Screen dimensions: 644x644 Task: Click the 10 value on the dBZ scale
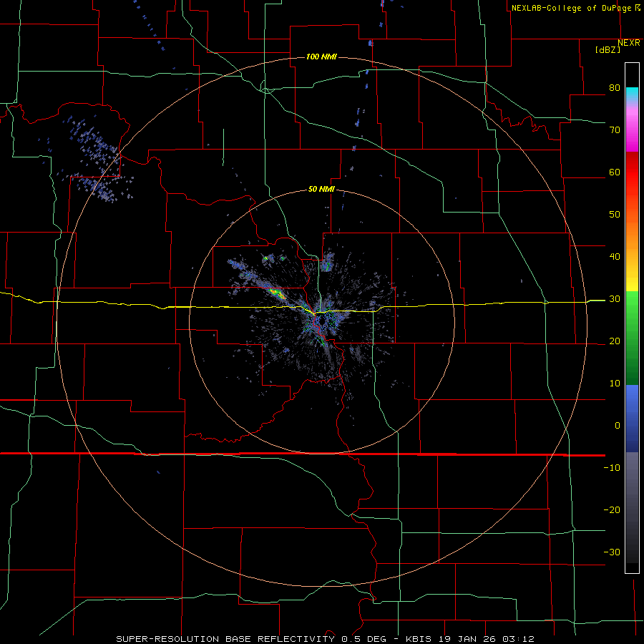click(x=615, y=384)
